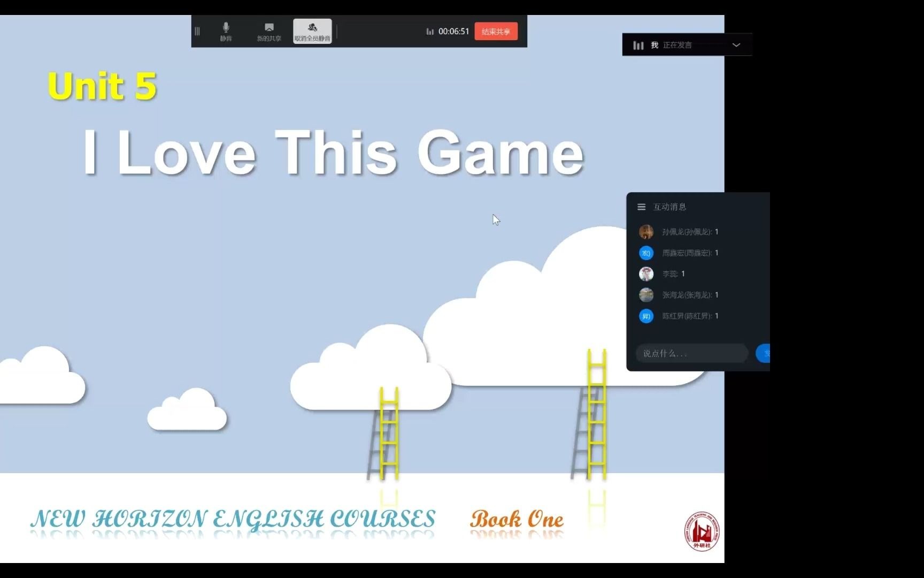Select the message "李蕊: 1"
This screenshot has height=578, width=924.
click(674, 273)
